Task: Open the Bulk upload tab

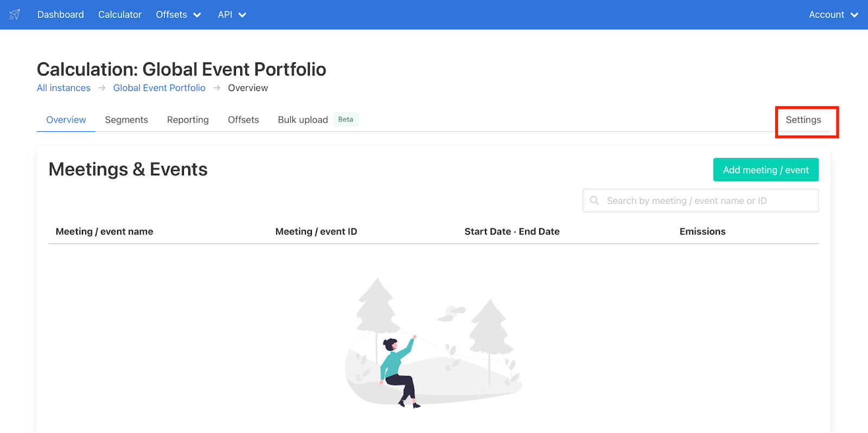Action: point(303,120)
